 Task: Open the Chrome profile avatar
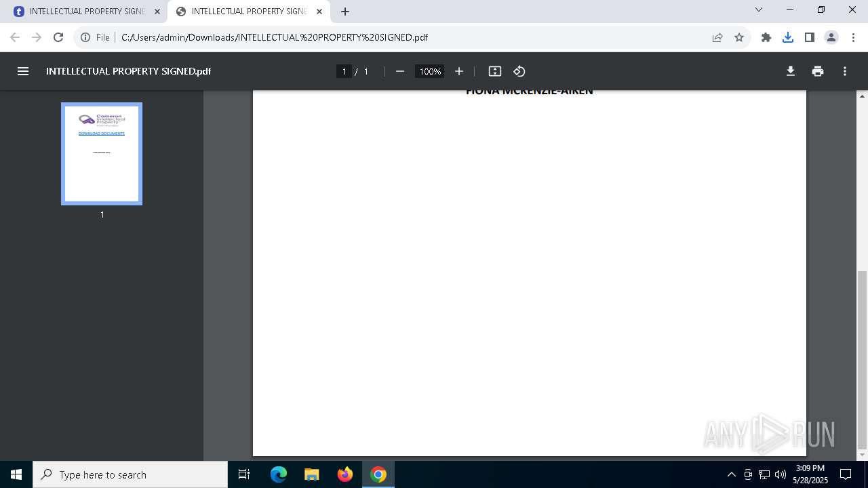pyautogui.click(x=831, y=37)
